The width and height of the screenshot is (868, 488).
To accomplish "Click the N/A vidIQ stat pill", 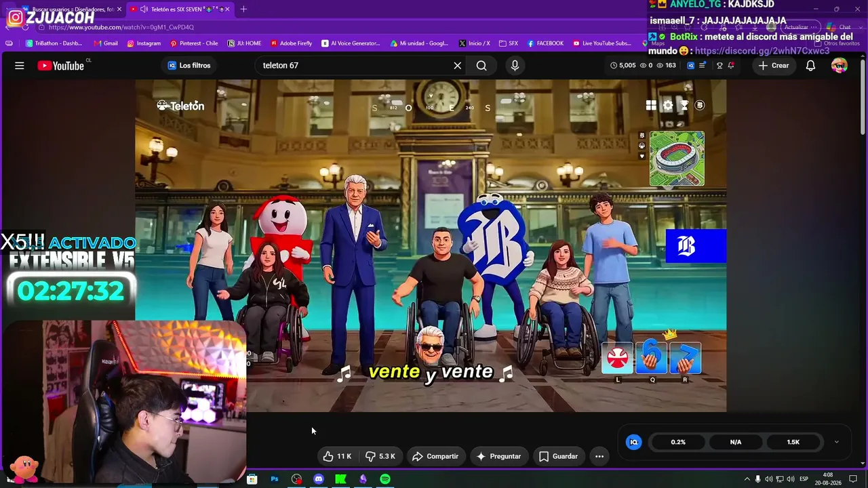I will (736, 442).
